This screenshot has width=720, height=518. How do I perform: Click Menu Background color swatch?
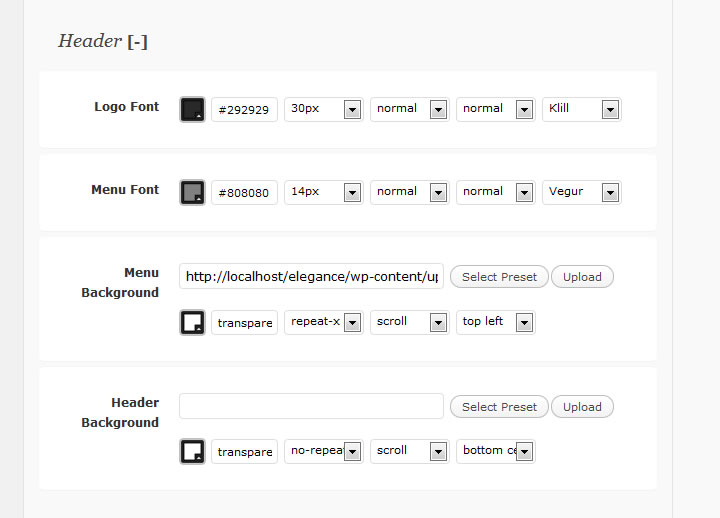click(x=192, y=322)
